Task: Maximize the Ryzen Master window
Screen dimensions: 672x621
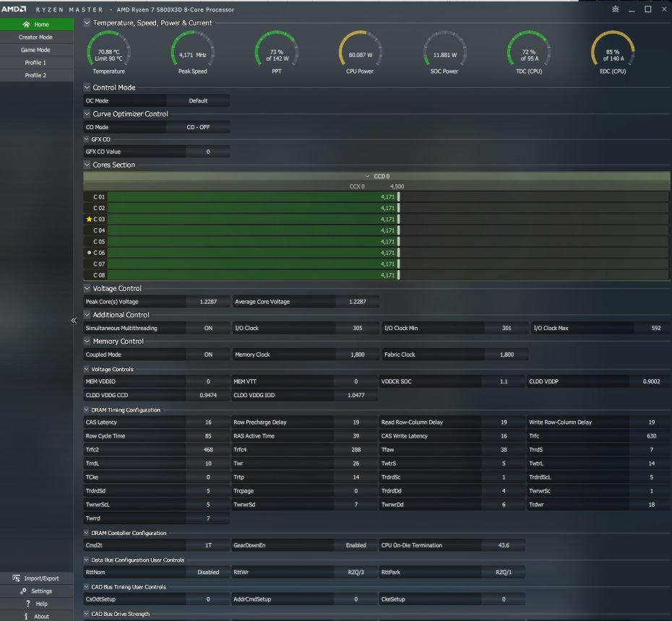Action: (x=648, y=9)
